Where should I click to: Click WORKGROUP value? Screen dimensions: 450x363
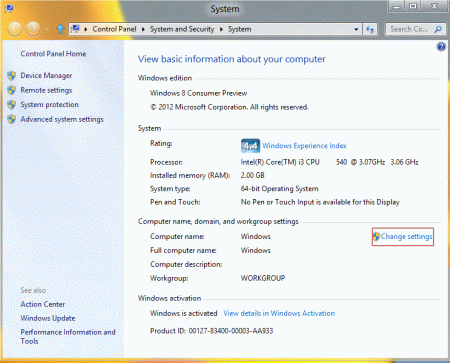(263, 278)
